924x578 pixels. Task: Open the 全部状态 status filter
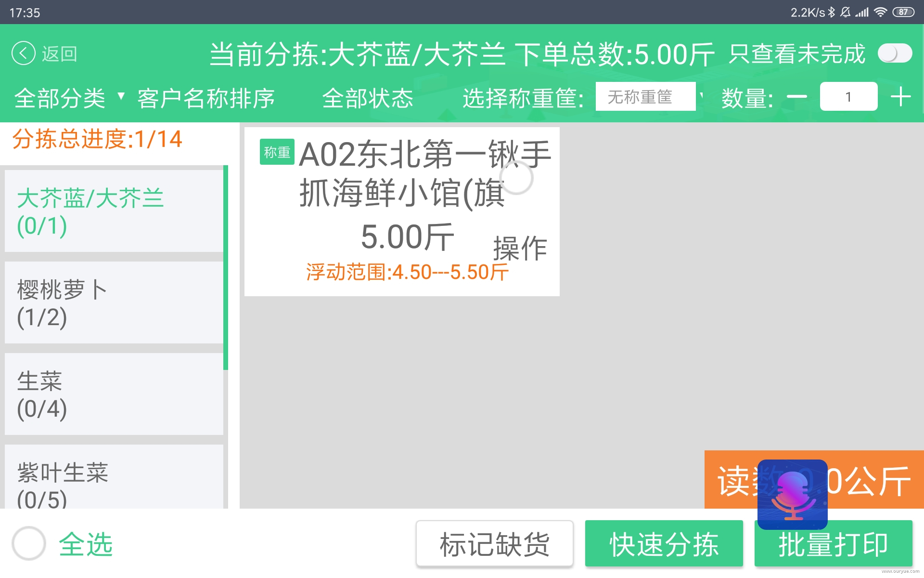click(368, 98)
